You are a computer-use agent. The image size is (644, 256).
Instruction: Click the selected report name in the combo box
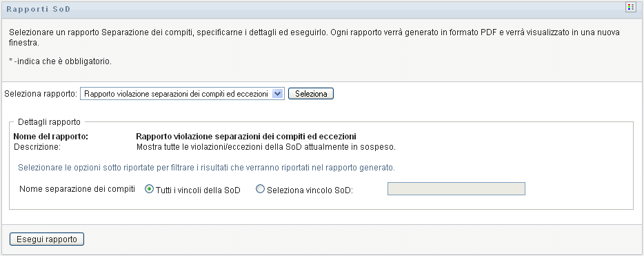pos(177,94)
